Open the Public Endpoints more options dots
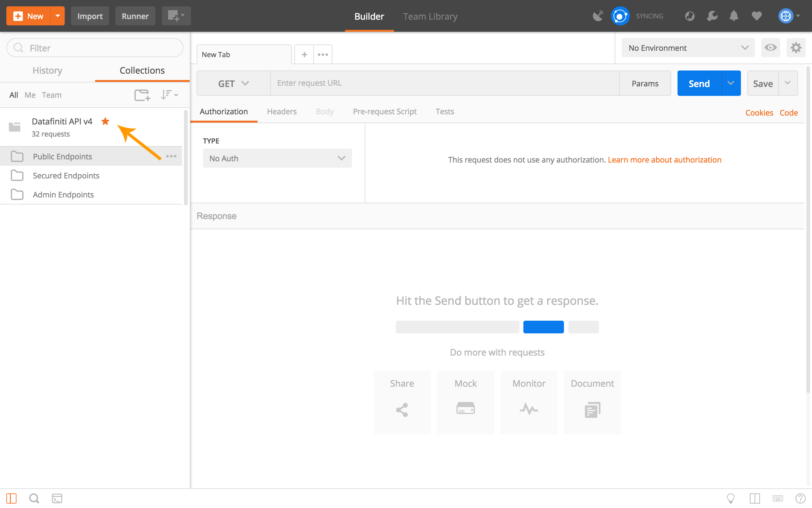The image size is (812, 508). 171,156
